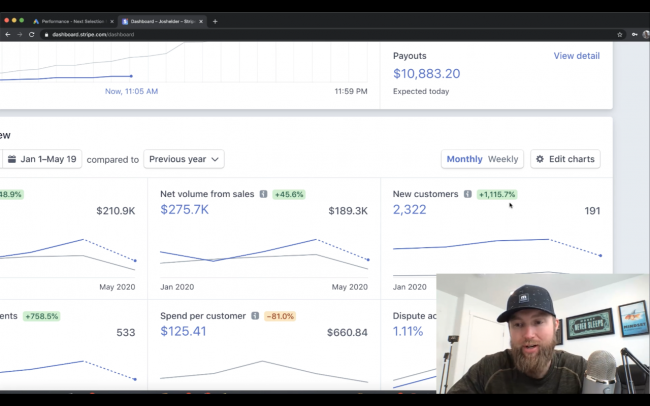Click the Edit charts button
The image size is (650, 406).
click(565, 159)
